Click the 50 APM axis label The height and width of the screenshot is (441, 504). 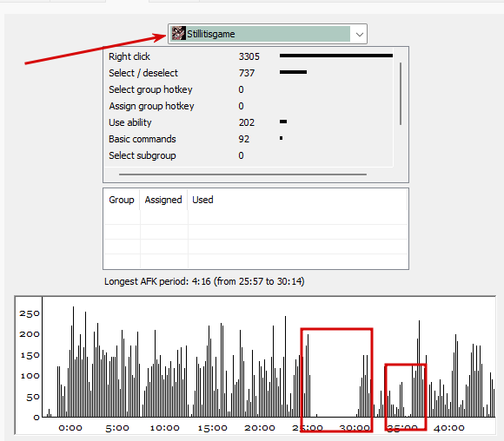[33, 398]
